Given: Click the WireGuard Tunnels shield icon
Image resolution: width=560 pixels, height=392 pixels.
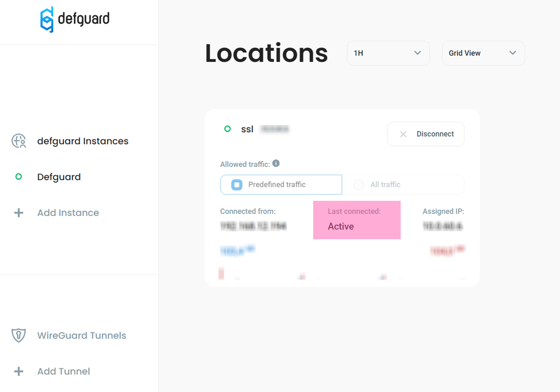Looking at the screenshot, I should [19, 335].
